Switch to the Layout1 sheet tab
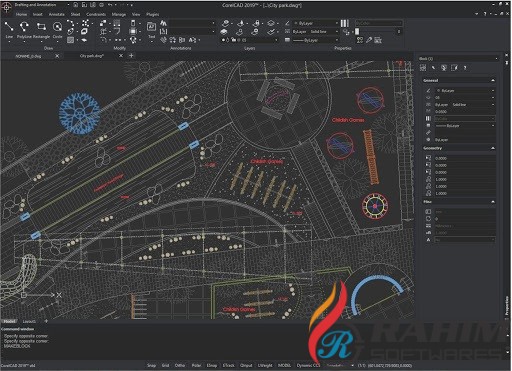 tap(29, 321)
